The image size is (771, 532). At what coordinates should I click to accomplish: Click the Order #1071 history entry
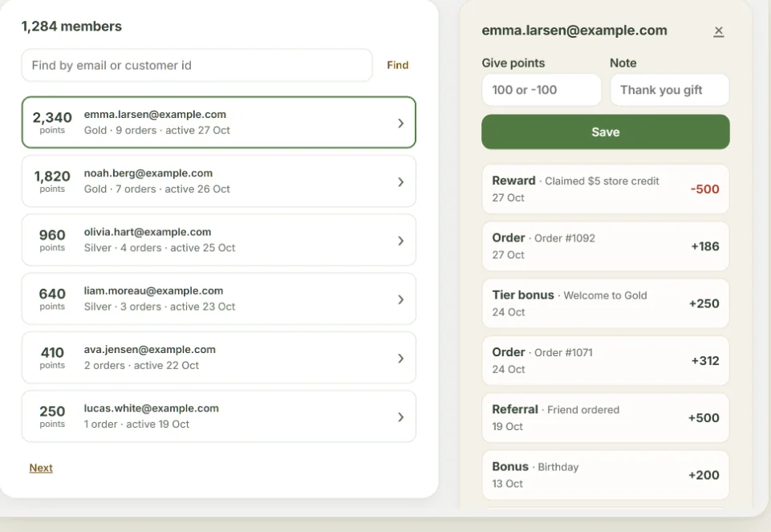(605, 360)
